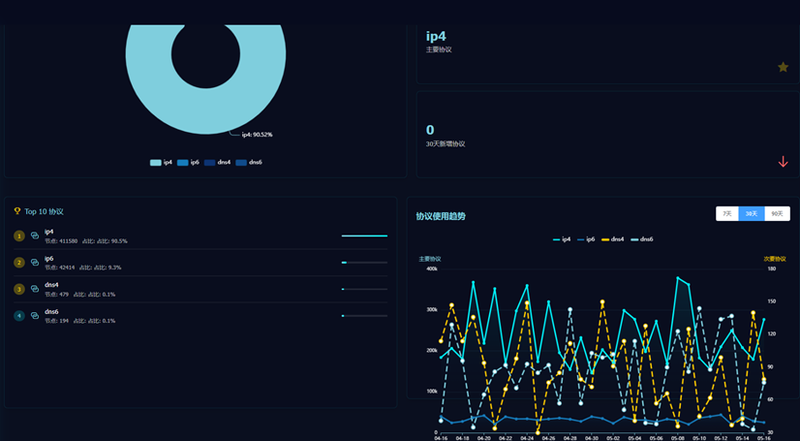The width and height of the screenshot is (800, 441).
Task: Click the link icon in the dns4 row
Action: click(x=35, y=289)
